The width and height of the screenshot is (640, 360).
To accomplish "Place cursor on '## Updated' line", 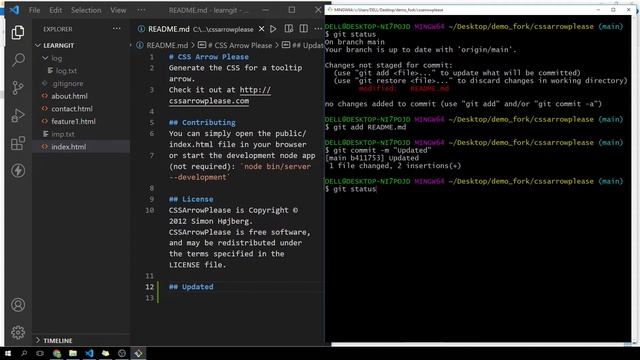I will 191,287.
